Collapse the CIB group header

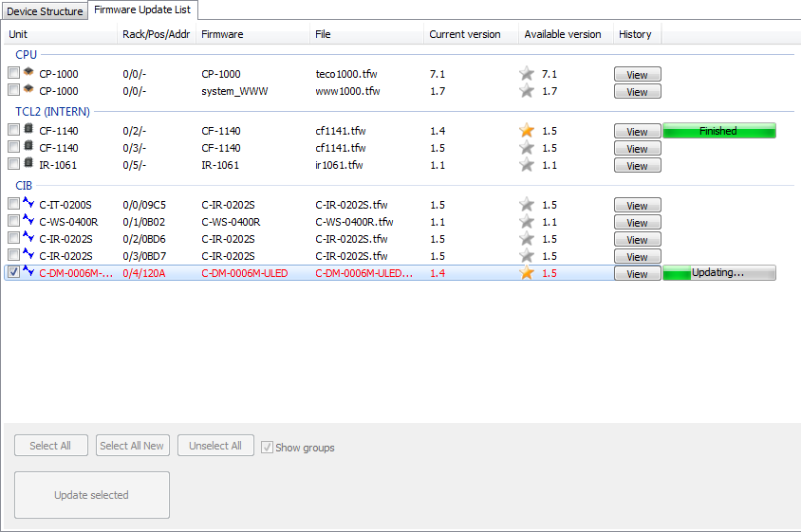tap(24, 186)
